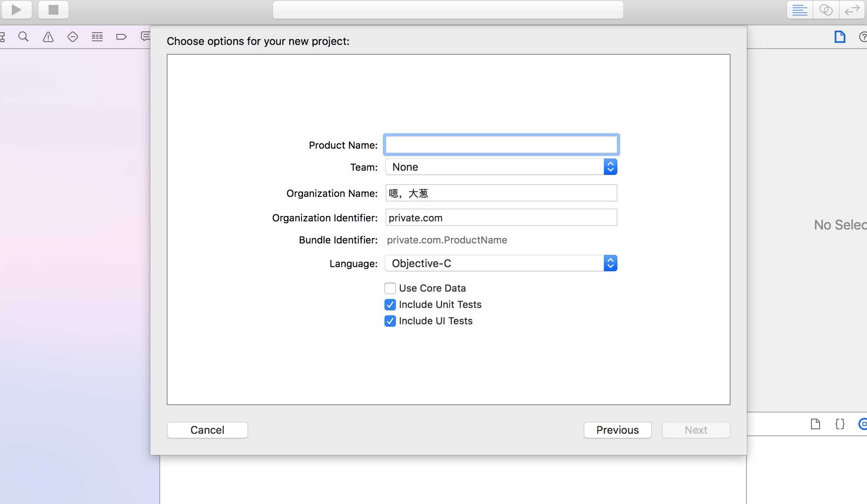This screenshot has height=504, width=867.
Task: Click the Previous button
Action: click(x=617, y=430)
